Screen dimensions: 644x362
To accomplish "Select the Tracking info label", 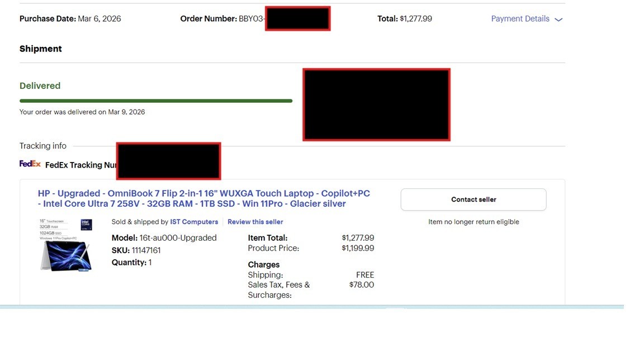I will (42, 146).
